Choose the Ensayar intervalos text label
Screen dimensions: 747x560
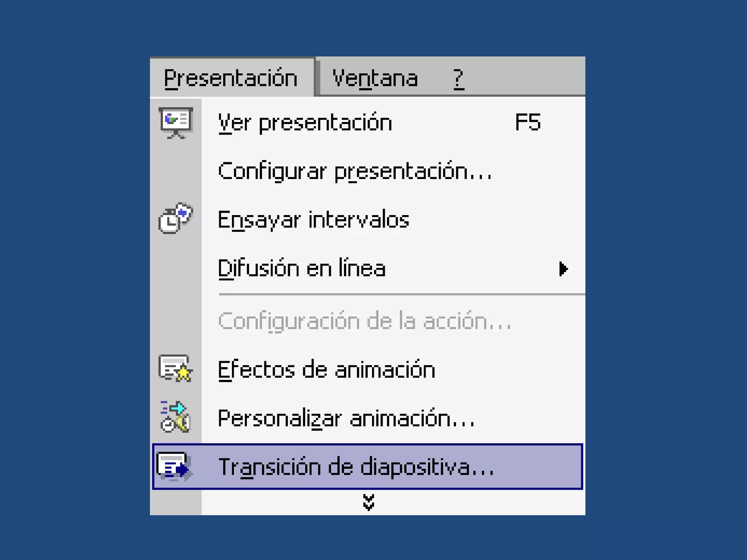click(x=313, y=220)
